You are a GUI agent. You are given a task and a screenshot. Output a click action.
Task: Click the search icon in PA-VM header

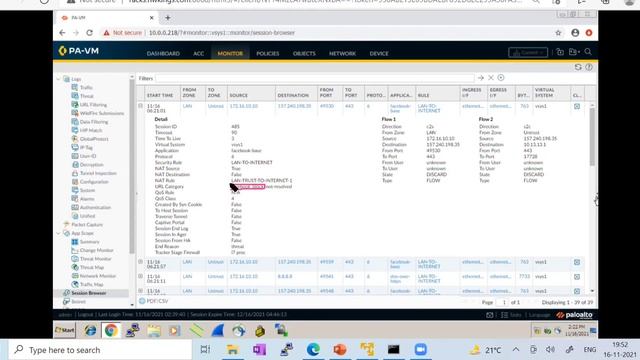pyautogui.click(x=588, y=52)
